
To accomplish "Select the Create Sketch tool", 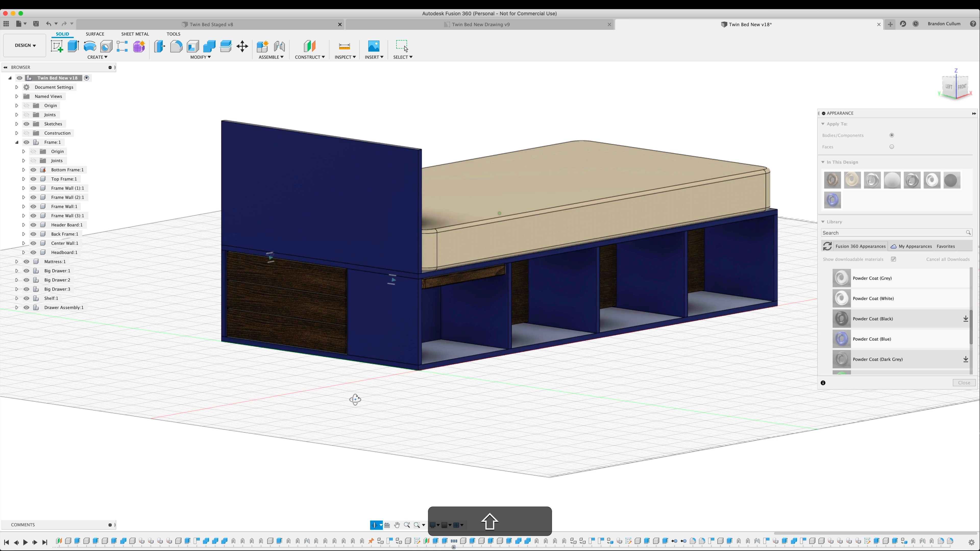I will 57,46.
